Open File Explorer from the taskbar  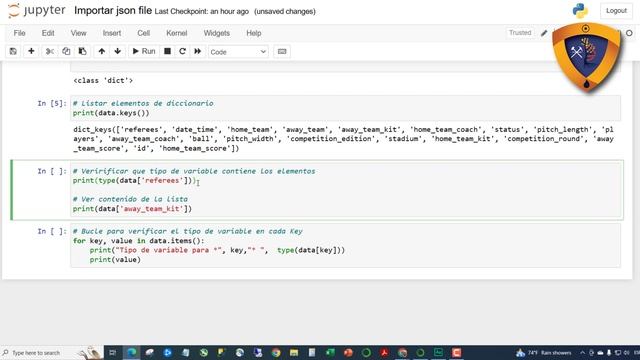click(294, 353)
